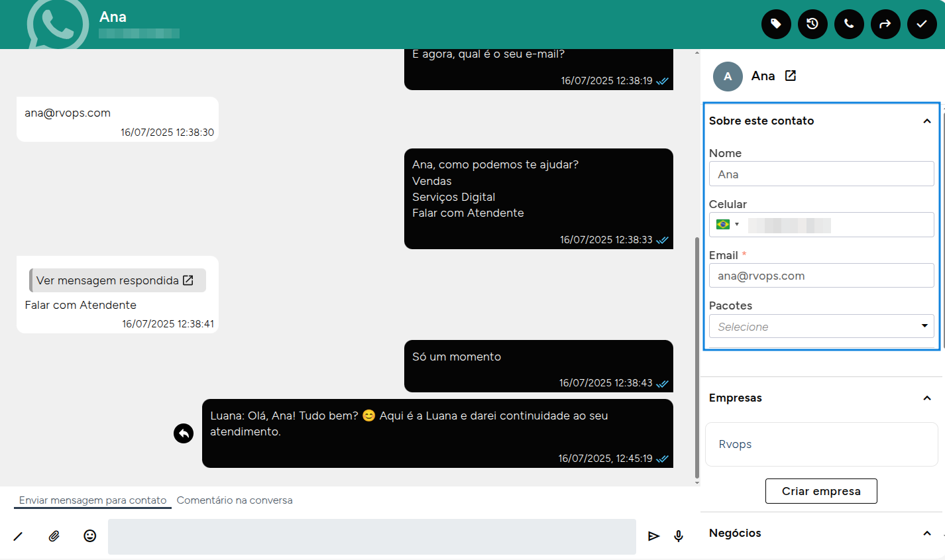Click the tag icon in header

(776, 25)
